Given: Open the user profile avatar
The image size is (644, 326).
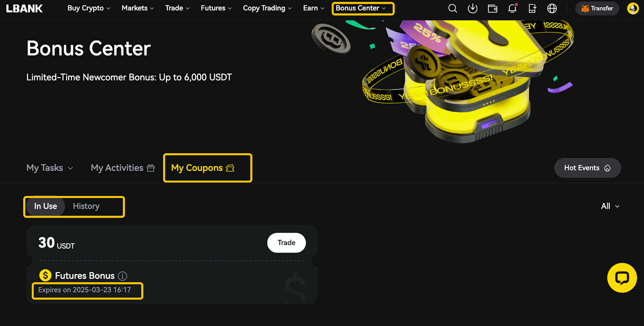Looking at the screenshot, I should [633, 8].
